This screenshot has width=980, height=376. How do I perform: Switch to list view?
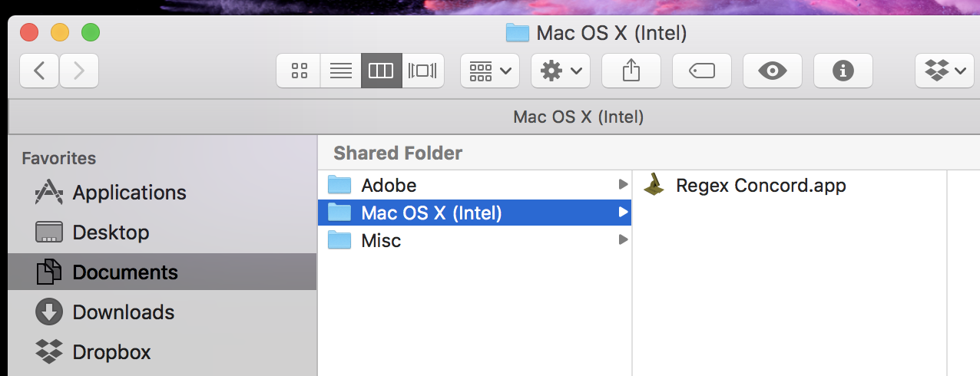(340, 71)
